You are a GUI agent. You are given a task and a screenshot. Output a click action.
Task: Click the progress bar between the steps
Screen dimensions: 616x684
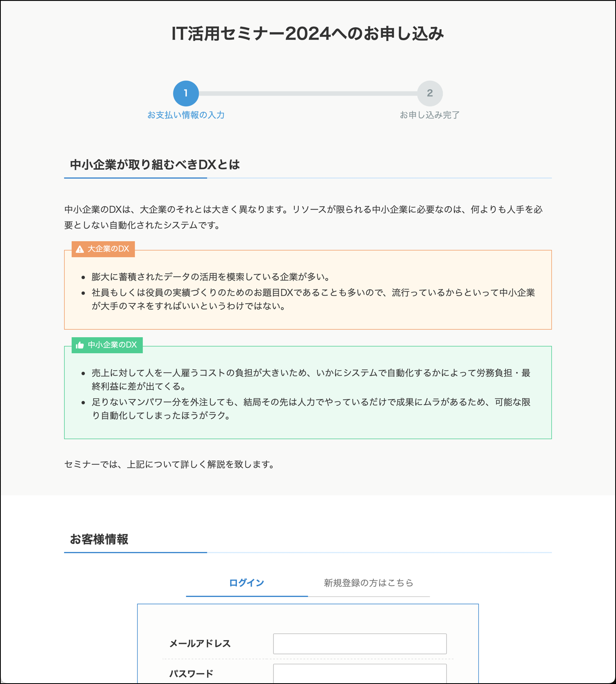tap(308, 94)
